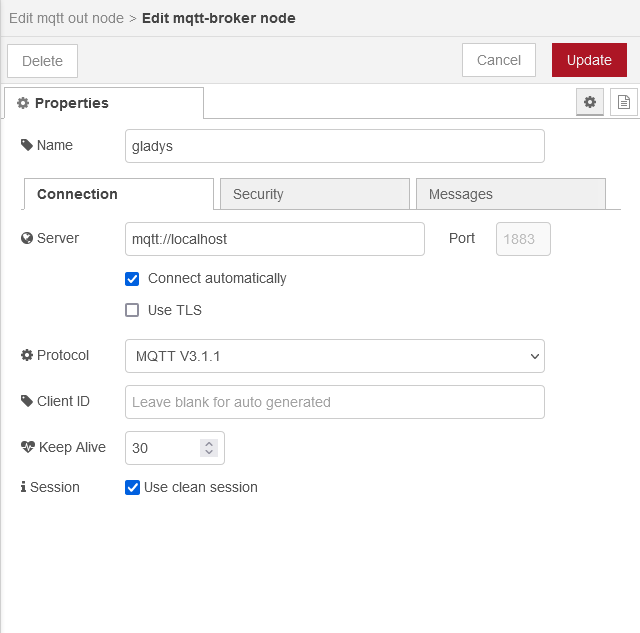Click the Use clean session label
The height and width of the screenshot is (633, 640).
click(201, 487)
